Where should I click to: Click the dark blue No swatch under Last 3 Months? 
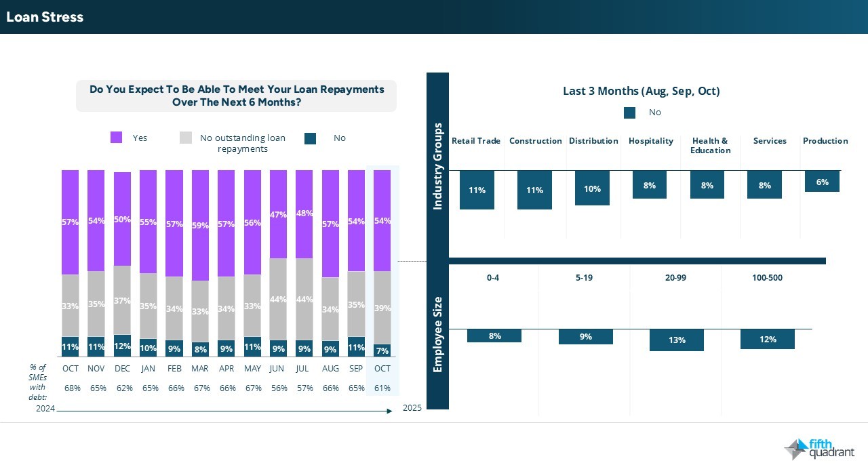(x=630, y=113)
